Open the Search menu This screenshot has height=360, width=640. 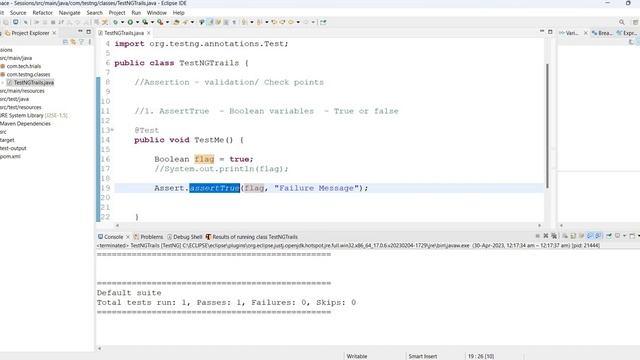pos(94,13)
